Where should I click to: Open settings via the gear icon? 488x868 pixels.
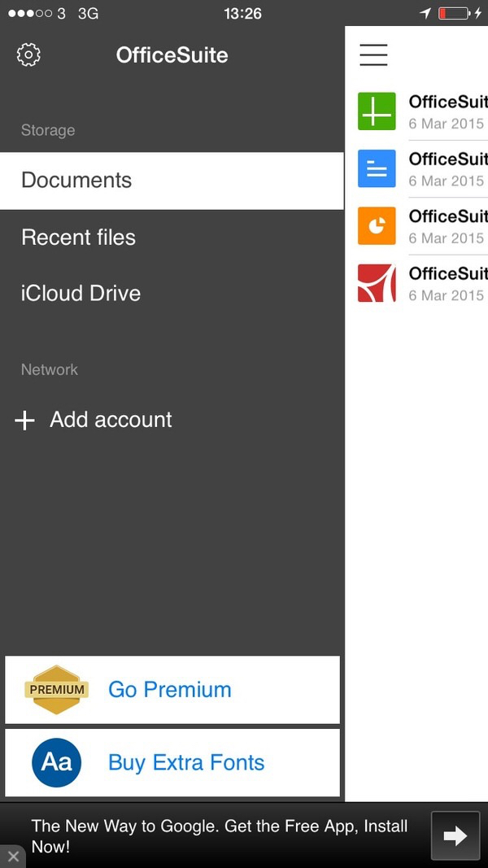click(28, 55)
